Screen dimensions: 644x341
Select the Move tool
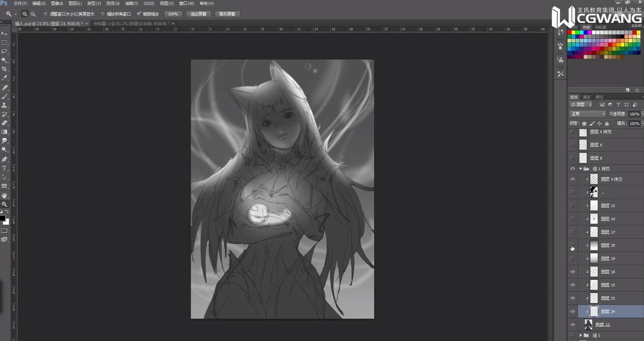click(x=4, y=33)
